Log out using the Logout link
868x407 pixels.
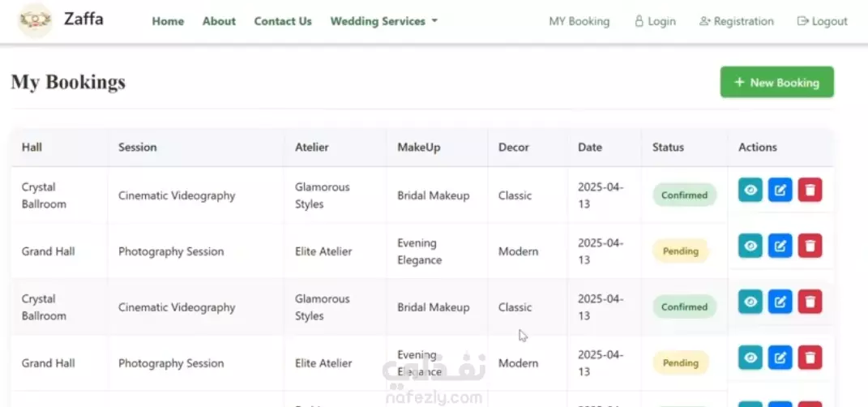[822, 21]
